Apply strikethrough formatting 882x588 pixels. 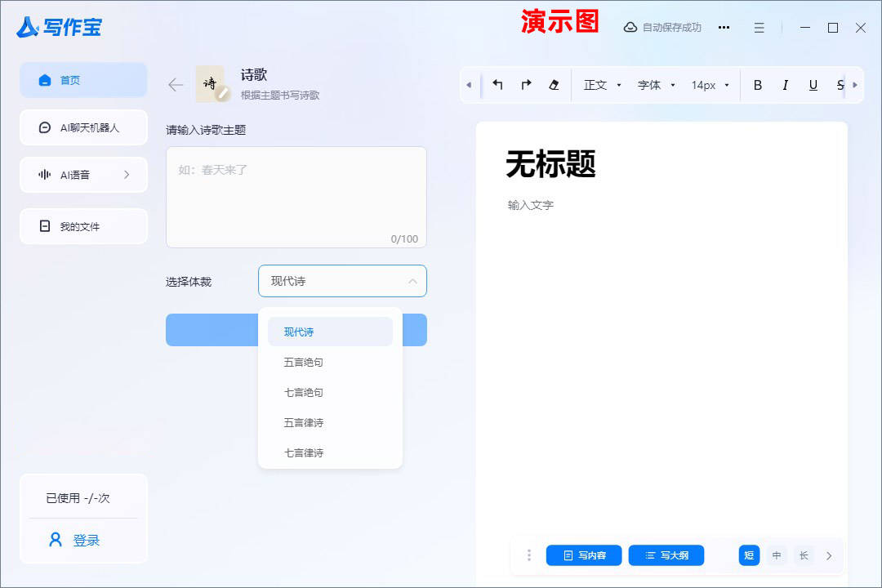840,85
